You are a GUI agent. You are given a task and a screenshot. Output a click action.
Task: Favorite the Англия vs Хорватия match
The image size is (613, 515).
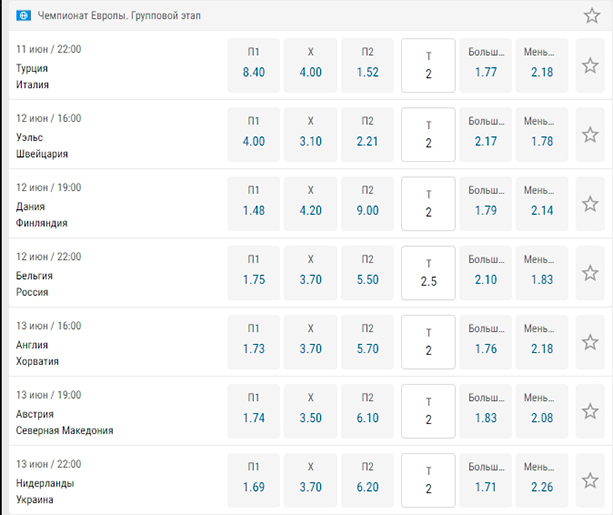[590, 342]
